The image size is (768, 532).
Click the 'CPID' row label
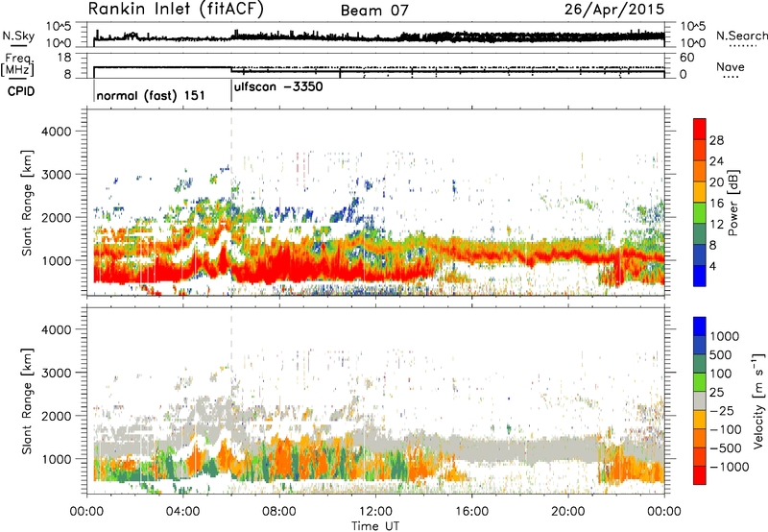click(21, 91)
